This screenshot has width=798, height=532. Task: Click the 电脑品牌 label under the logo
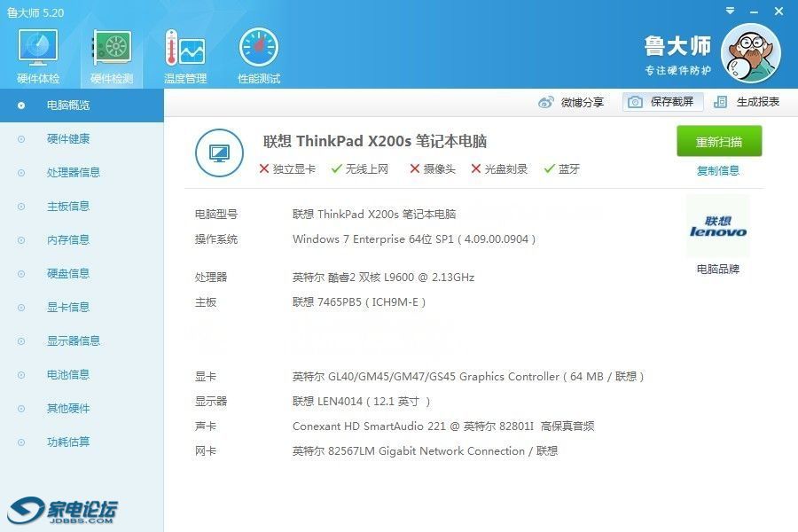pos(717,269)
